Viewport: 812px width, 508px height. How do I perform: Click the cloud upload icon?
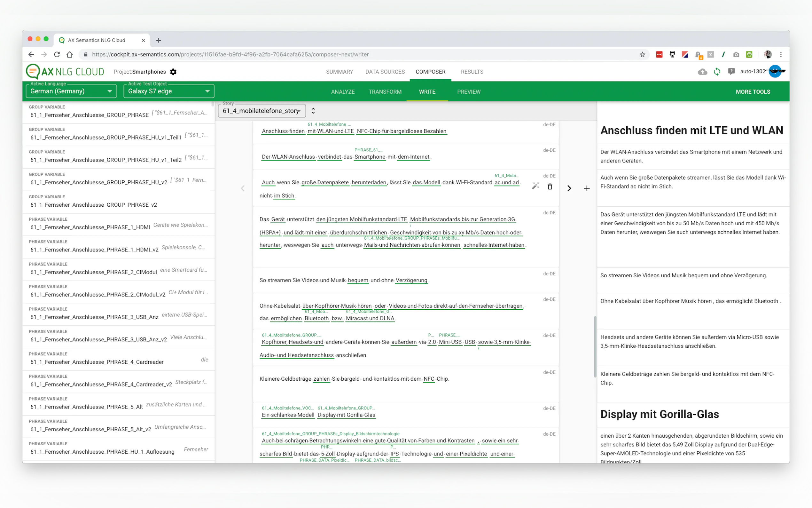[x=702, y=72]
